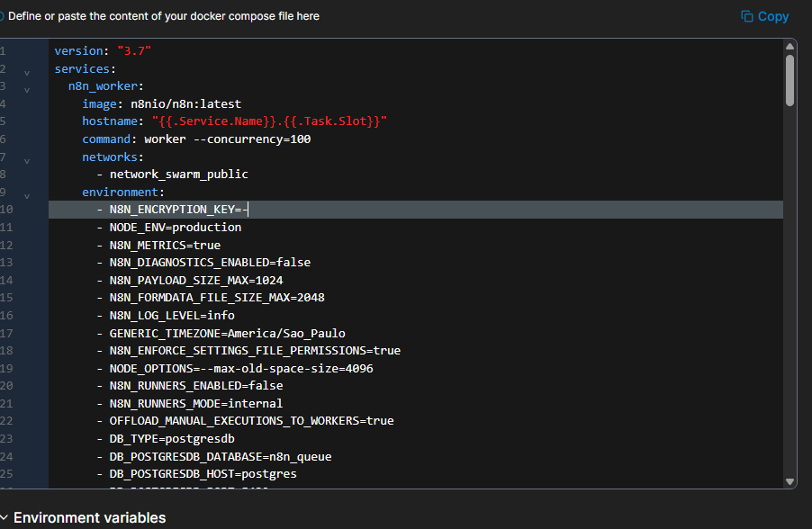812x529 pixels.
Task: Fold the environment list chevron
Action: [27, 195]
